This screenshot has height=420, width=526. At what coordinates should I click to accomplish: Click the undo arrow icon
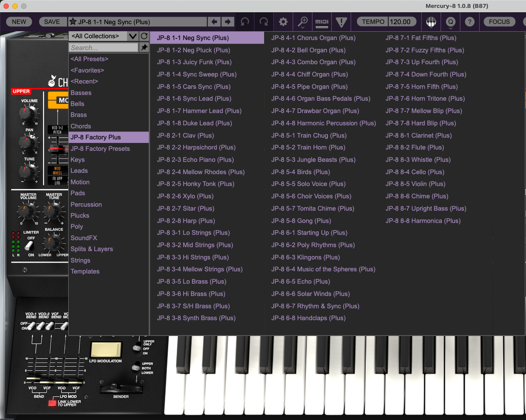pyautogui.click(x=244, y=22)
